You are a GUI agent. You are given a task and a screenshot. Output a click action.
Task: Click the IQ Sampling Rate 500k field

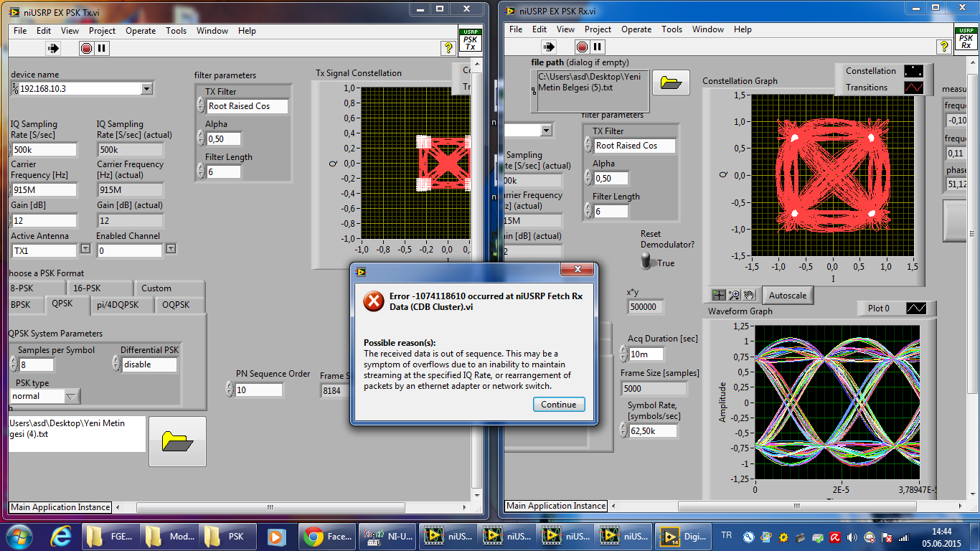pos(44,149)
